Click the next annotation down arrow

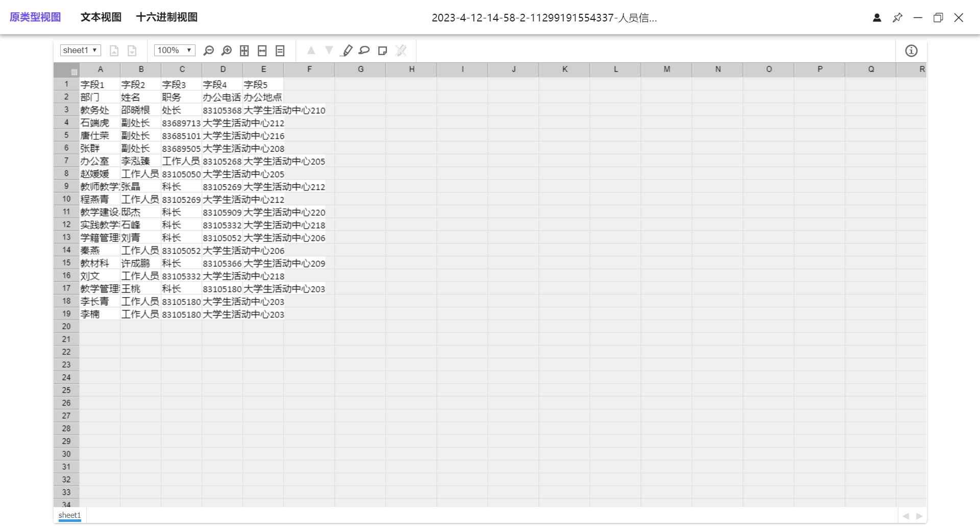pos(329,50)
